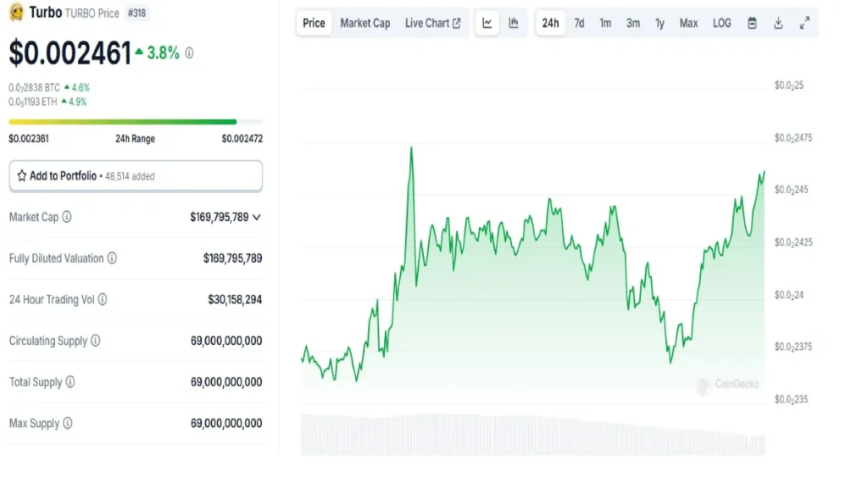Click the Add to Portfolio button
868x488 pixels.
pos(136,176)
